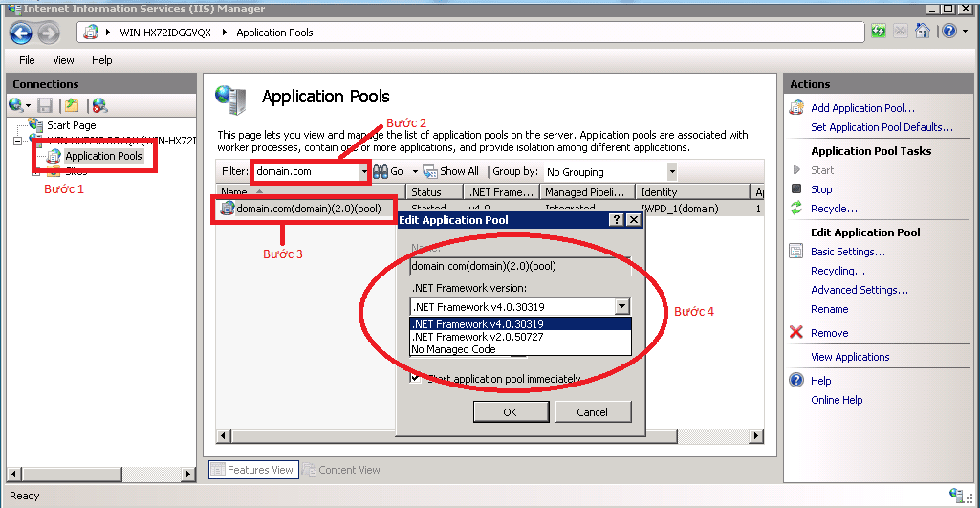Screen dimensions: 980x508
Task: Open the View menu
Action: [x=63, y=60]
